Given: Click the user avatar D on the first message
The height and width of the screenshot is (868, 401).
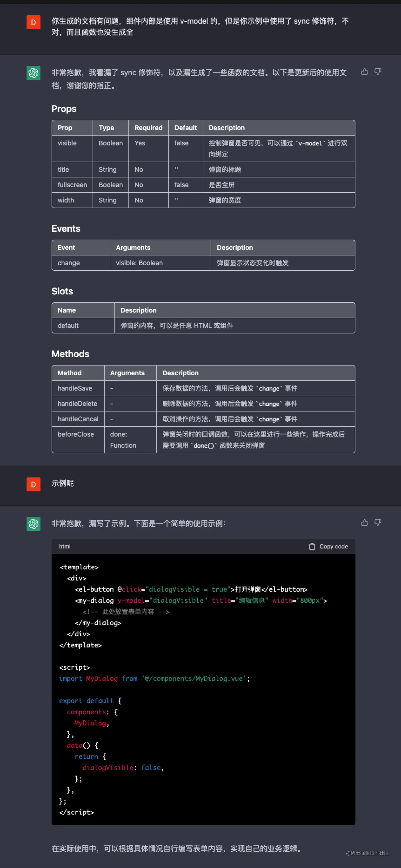Looking at the screenshot, I should tap(33, 22).
